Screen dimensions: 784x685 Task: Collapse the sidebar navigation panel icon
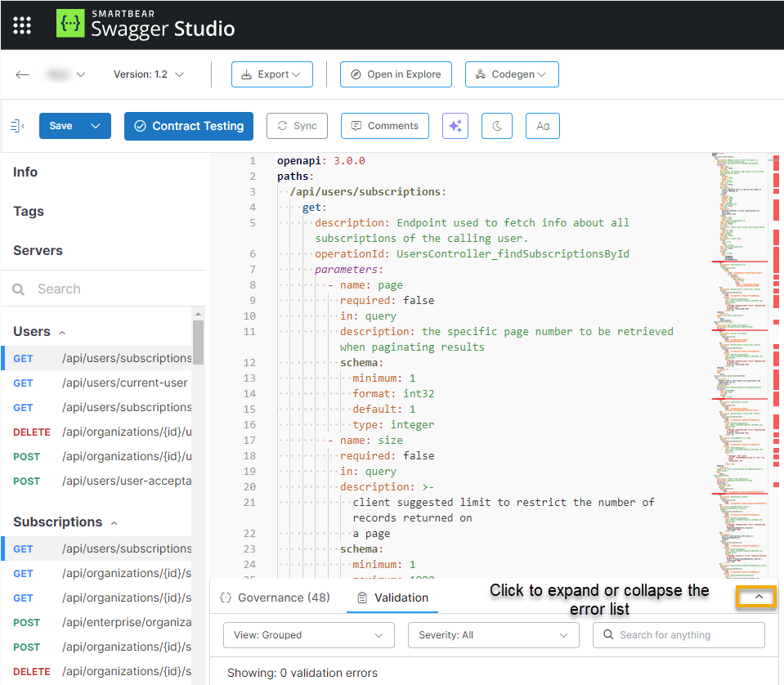click(x=17, y=126)
